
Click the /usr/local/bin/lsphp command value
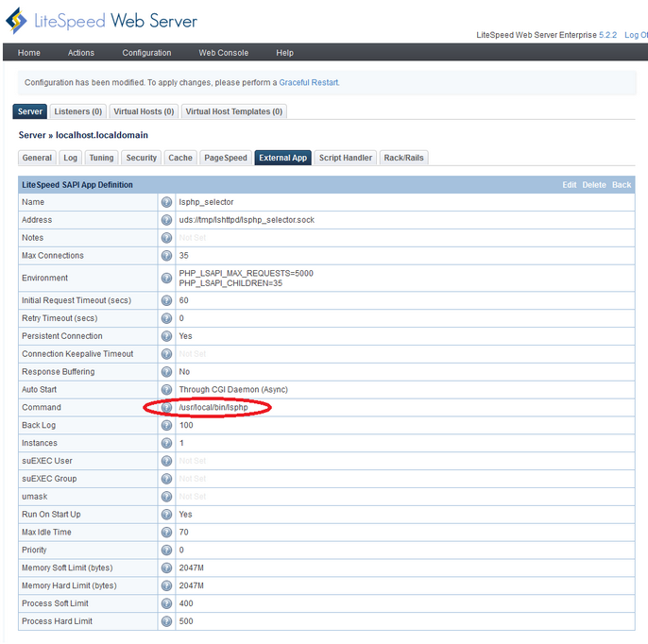click(213, 407)
